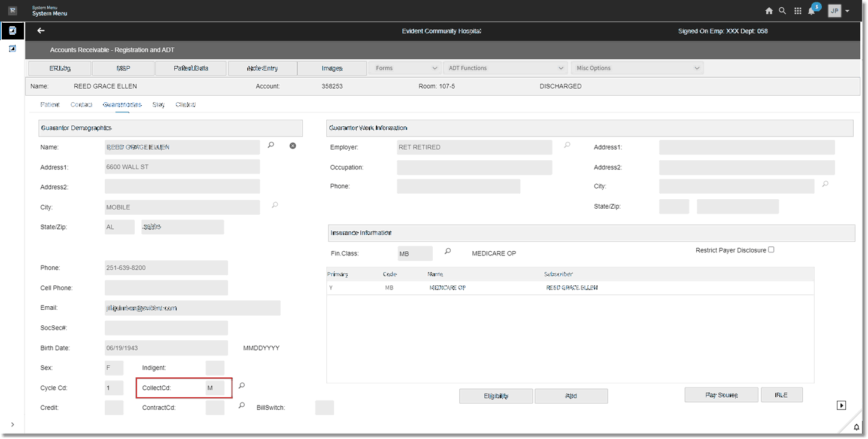Open lookup next to CollectCd field
The height and width of the screenshot is (439, 868).
(x=242, y=386)
